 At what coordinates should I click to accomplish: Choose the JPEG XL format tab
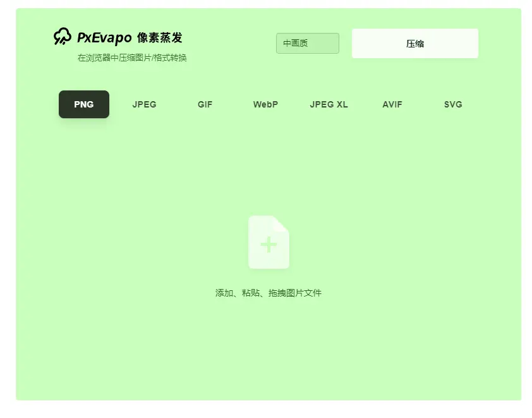pos(329,104)
